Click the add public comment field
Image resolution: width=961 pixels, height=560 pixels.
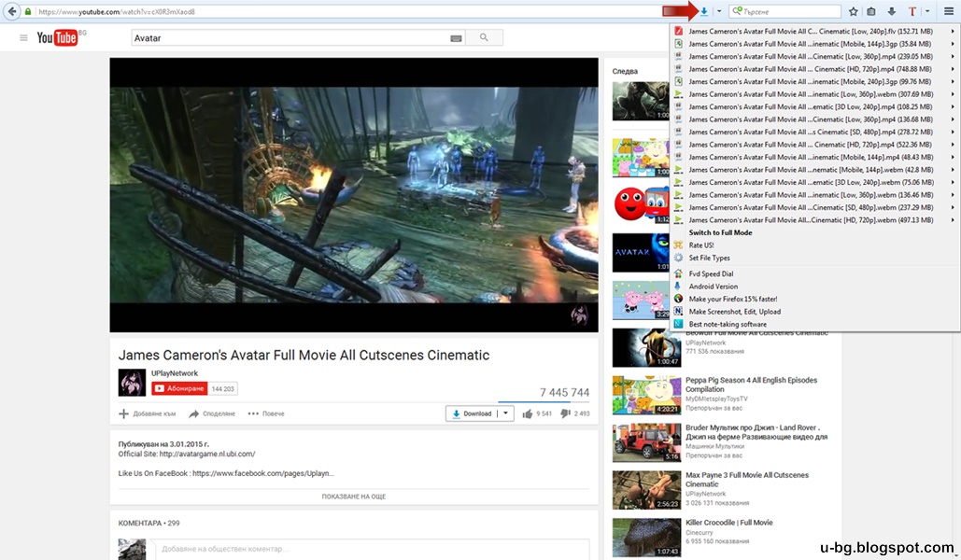[x=370, y=549]
